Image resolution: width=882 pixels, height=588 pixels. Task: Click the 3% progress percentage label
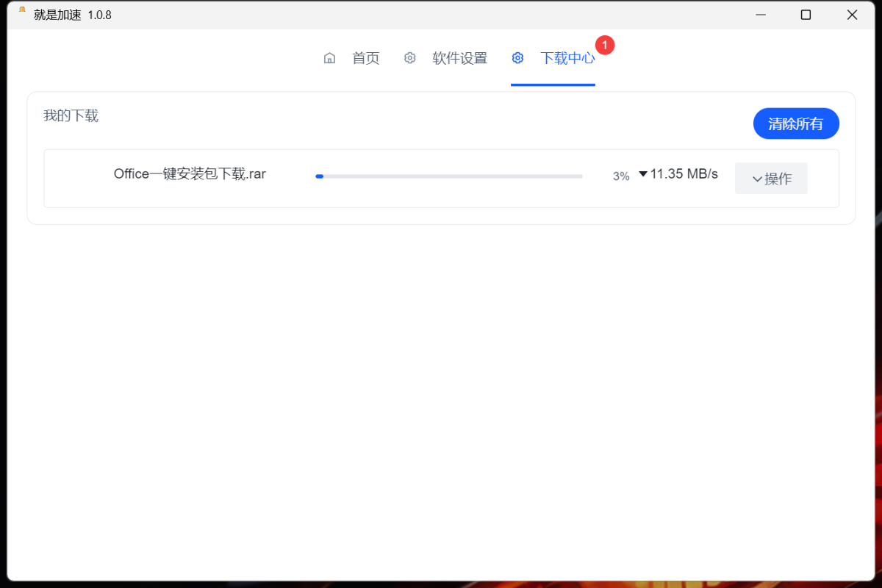tap(620, 176)
